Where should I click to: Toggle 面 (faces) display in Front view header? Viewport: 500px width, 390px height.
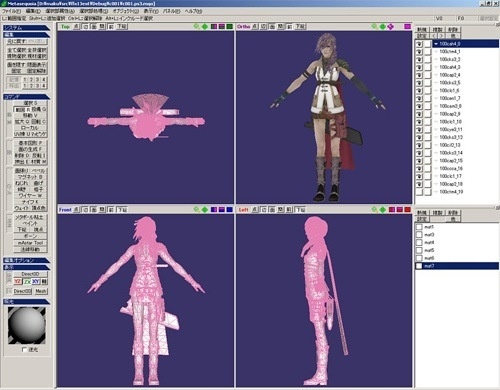[x=94, y=209]
